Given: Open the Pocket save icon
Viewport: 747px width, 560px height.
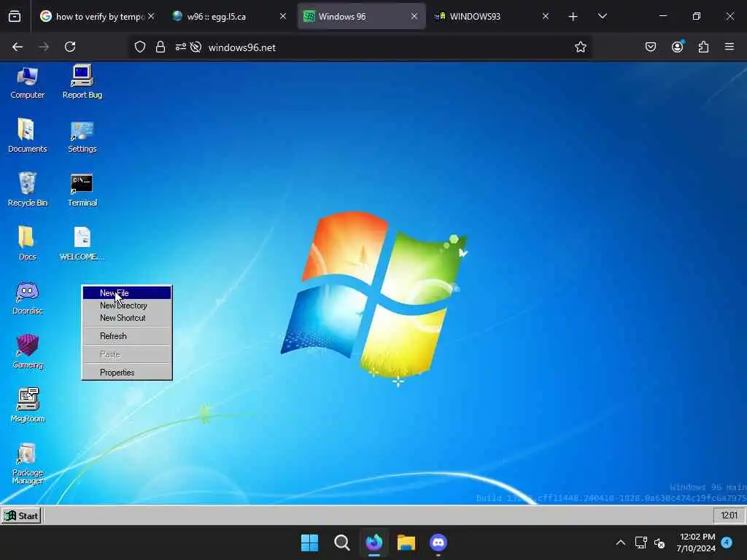Looking at the screenshot, I should [x=651, y=47].
